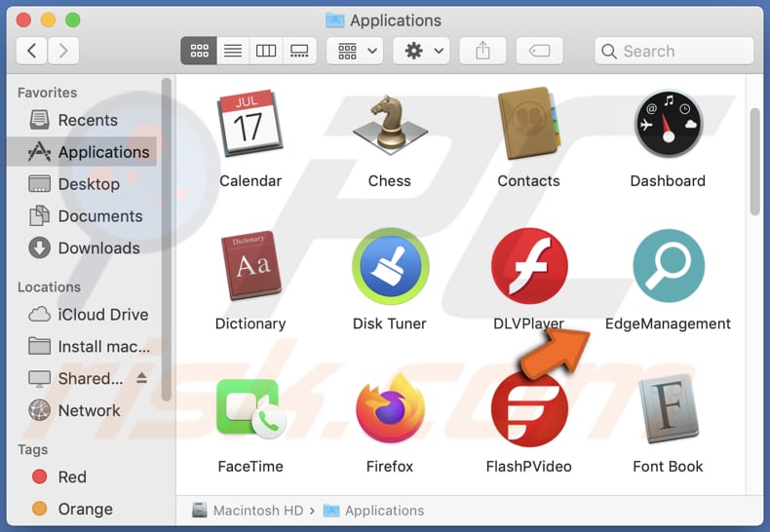770x532 pixels.
Task: Open the Disk Tuner app
Action: (x=389, y=267)
